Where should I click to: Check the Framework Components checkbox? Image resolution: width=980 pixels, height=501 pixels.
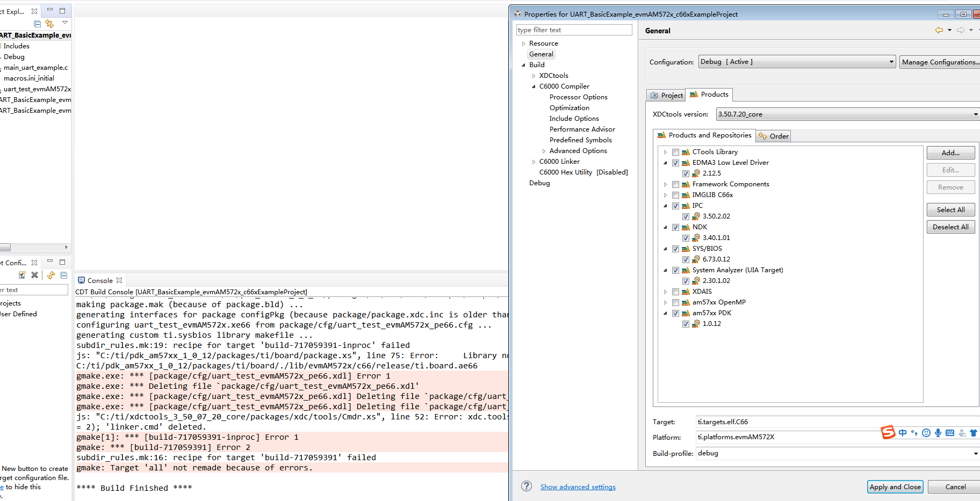coord(675,184)
